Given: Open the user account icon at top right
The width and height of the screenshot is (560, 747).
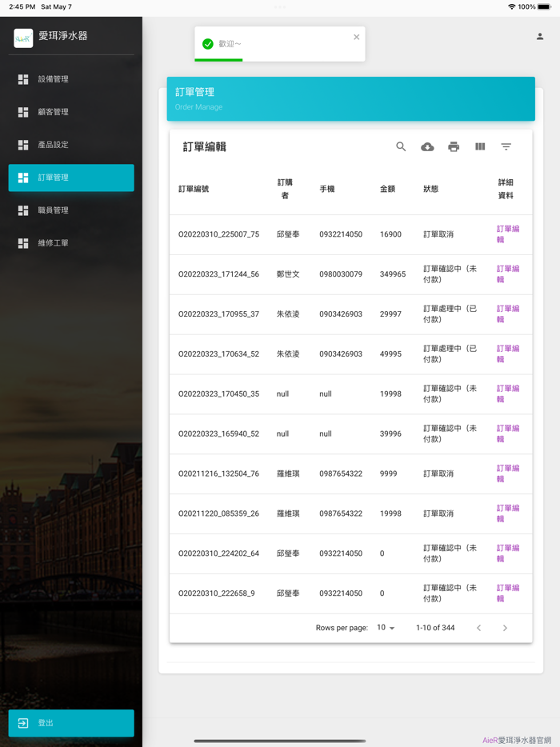Looking at the screenshot, I should pyautogui.click(x=540, y=36).
